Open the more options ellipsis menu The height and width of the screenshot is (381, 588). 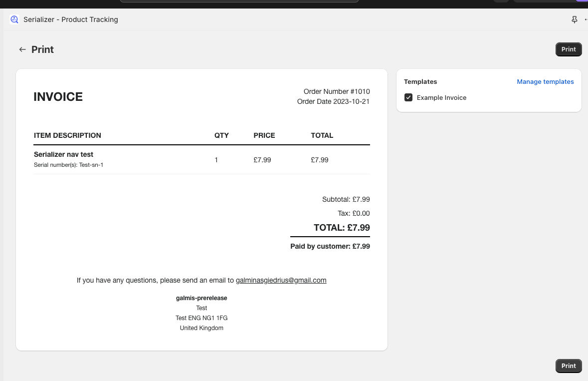point(586,19)
